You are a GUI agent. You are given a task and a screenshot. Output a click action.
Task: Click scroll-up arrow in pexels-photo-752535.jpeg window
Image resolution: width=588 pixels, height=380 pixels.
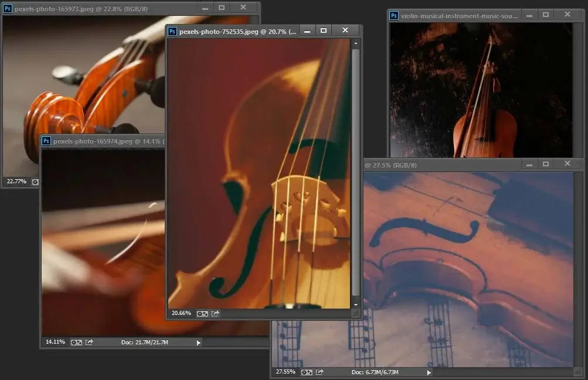pos(355,43)
